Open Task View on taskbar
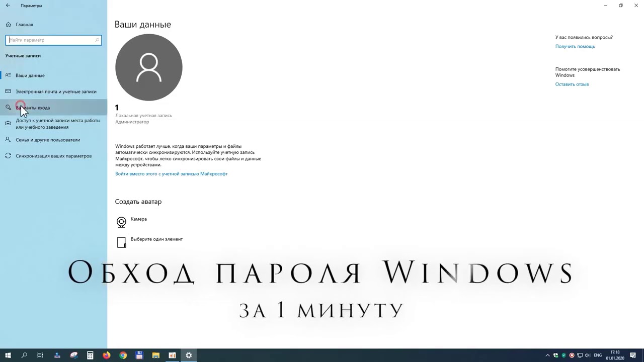 tap(40, 355)
